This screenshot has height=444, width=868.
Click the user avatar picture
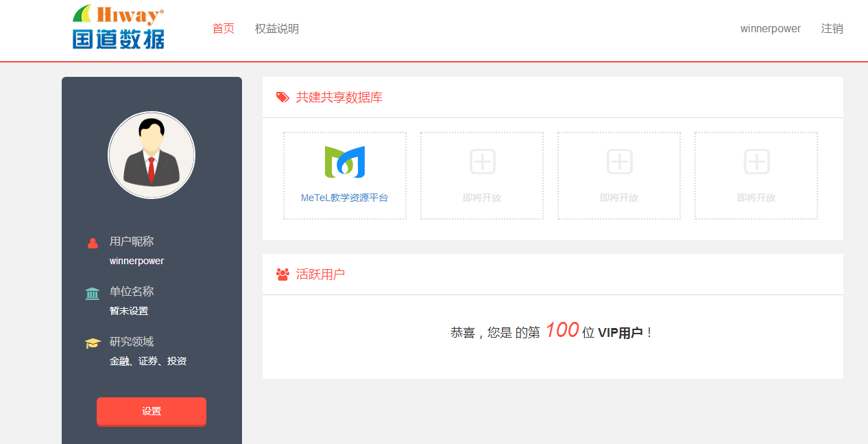point(152,155)
